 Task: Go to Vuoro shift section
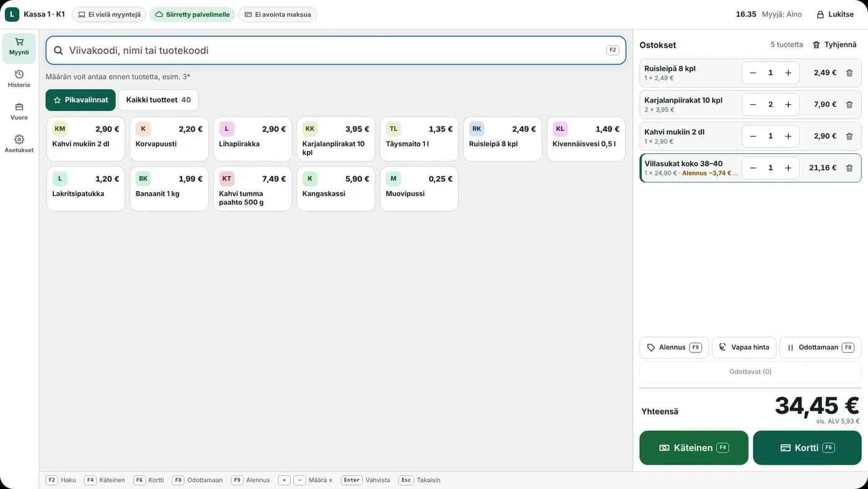pyautogui.click(x=19, y=112)
